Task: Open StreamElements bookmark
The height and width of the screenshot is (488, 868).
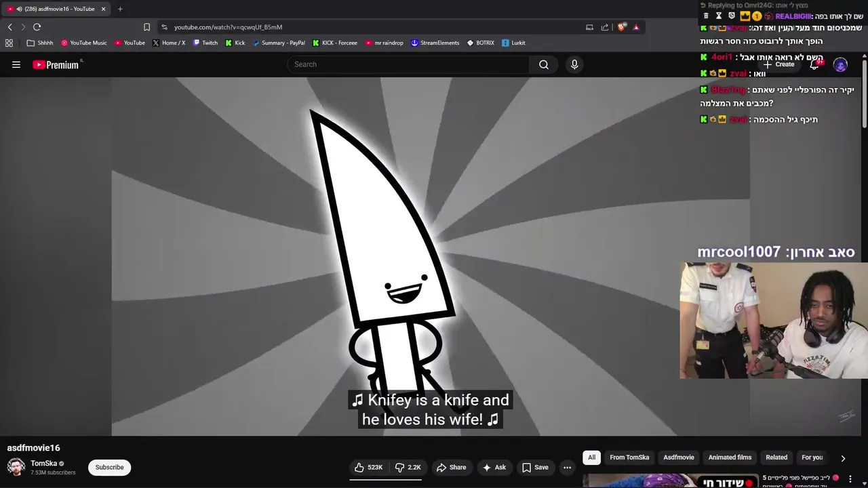Action: (x=435, y=43)
